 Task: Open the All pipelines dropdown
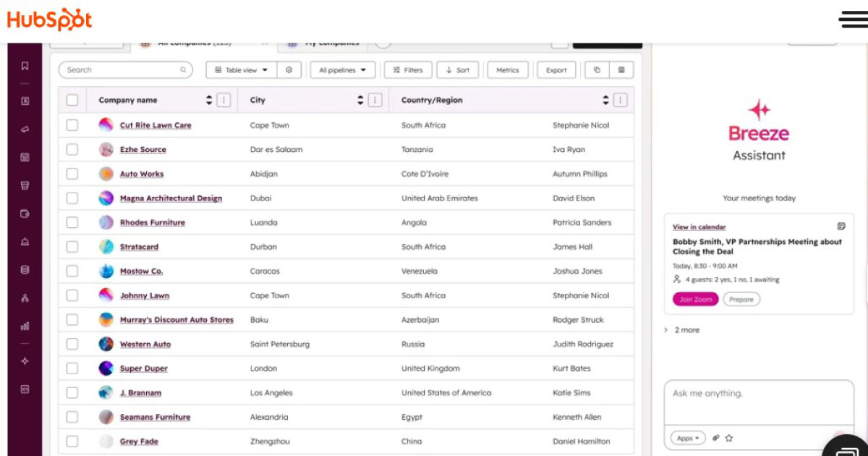point(343,70)
